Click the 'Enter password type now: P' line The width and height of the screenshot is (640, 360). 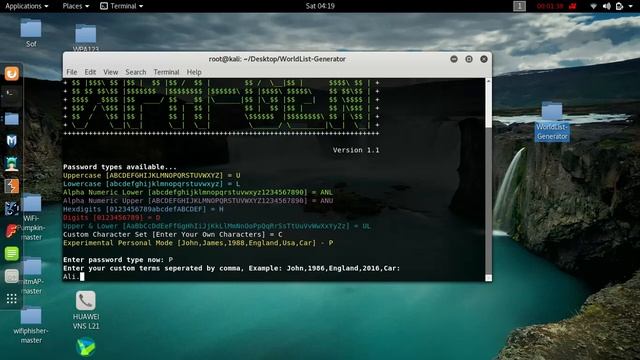coord(118,260)
